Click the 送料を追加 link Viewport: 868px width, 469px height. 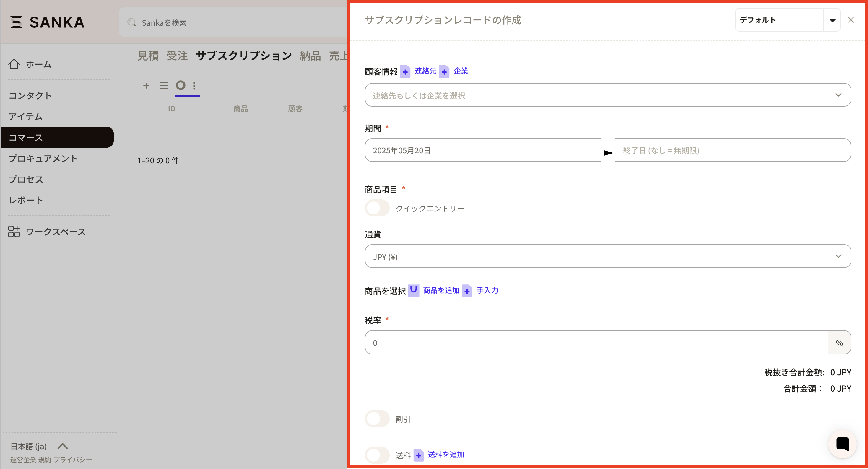click(x=446, y=455)
